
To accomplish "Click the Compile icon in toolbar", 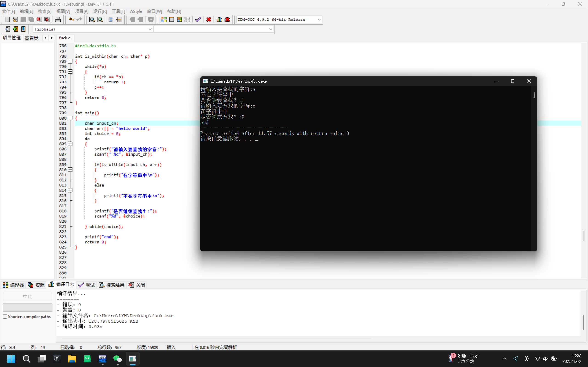I will [x=164, y=19].
